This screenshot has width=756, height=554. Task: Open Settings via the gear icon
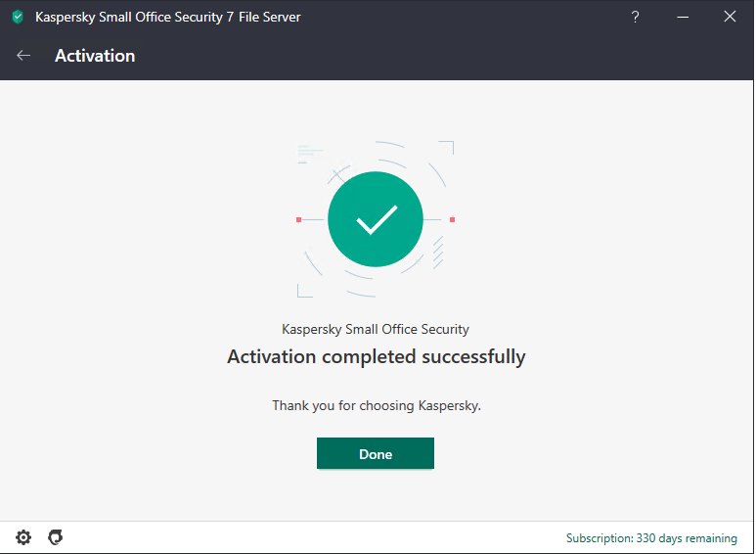[23, 537]
